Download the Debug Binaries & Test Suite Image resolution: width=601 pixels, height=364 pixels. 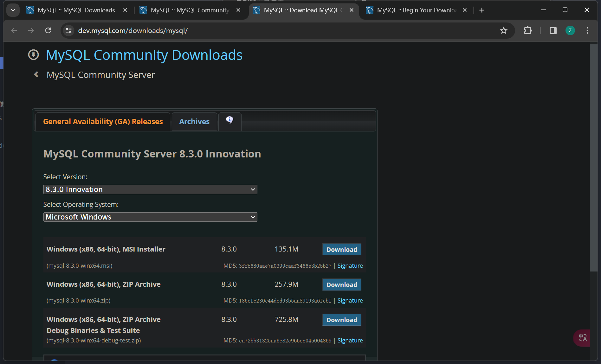click(x=342, y=320)
